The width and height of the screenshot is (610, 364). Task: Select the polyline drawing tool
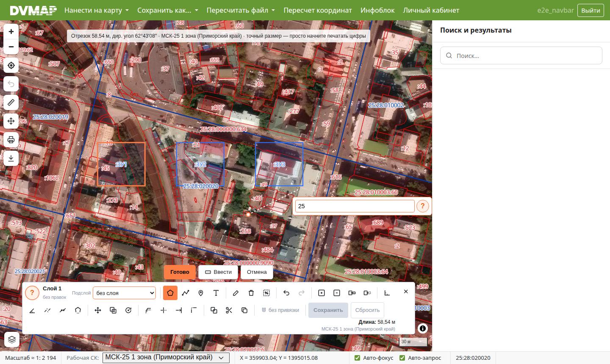pos(186,293)
